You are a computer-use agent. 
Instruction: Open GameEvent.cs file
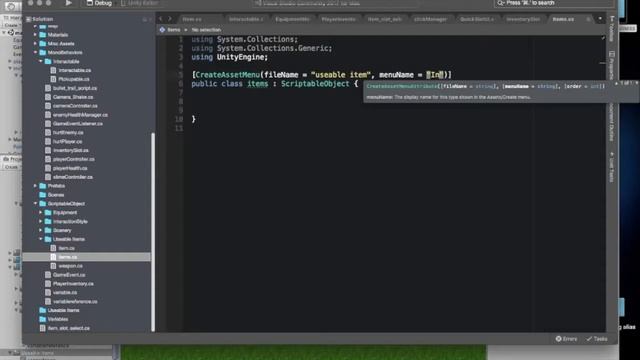[69, 275]
